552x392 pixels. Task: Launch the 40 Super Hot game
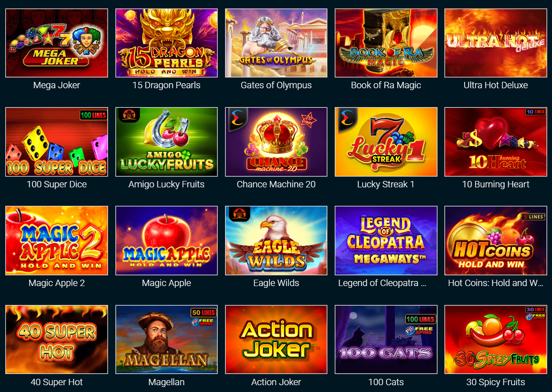(57, 339)
